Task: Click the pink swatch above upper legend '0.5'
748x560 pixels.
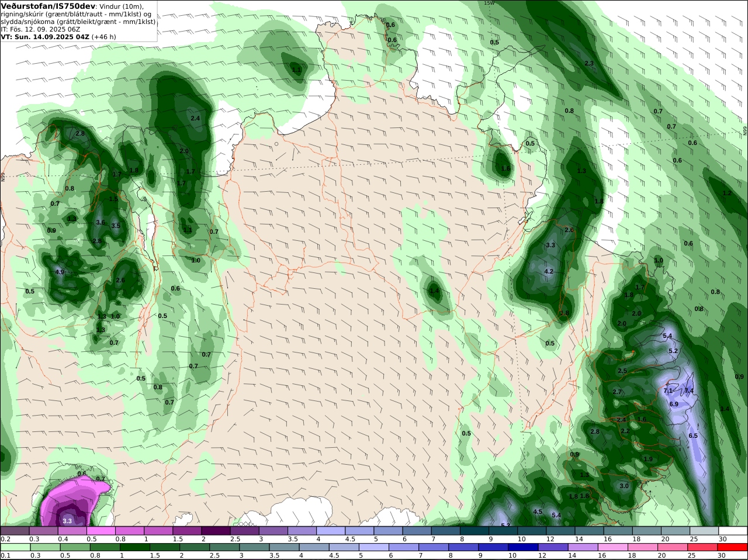Action: click(101, 531)
